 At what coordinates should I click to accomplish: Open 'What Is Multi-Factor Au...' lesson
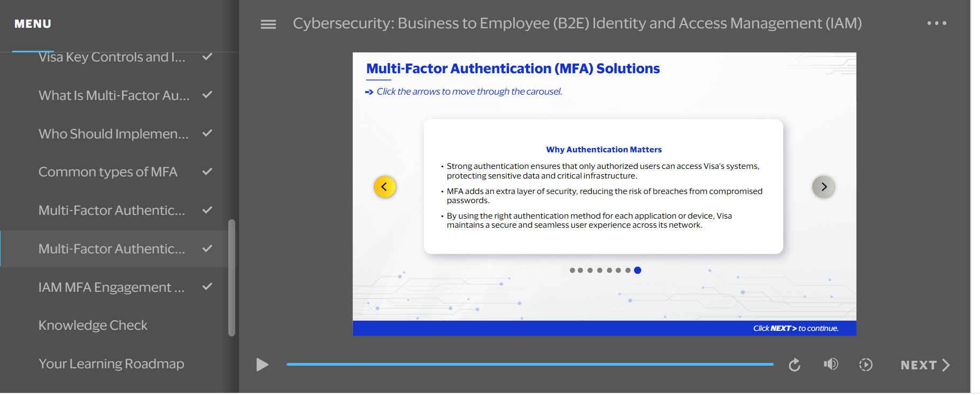point(119,95)
